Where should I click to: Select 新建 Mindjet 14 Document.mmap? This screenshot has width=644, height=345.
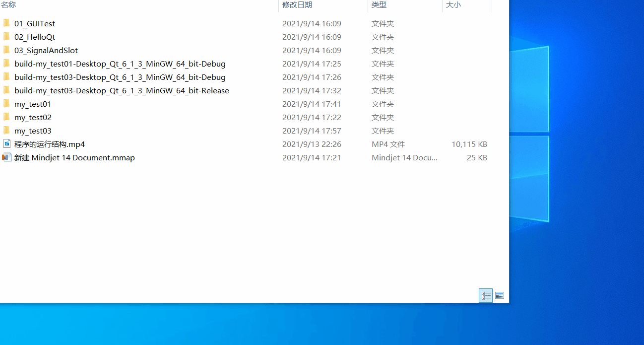point(73,157)
